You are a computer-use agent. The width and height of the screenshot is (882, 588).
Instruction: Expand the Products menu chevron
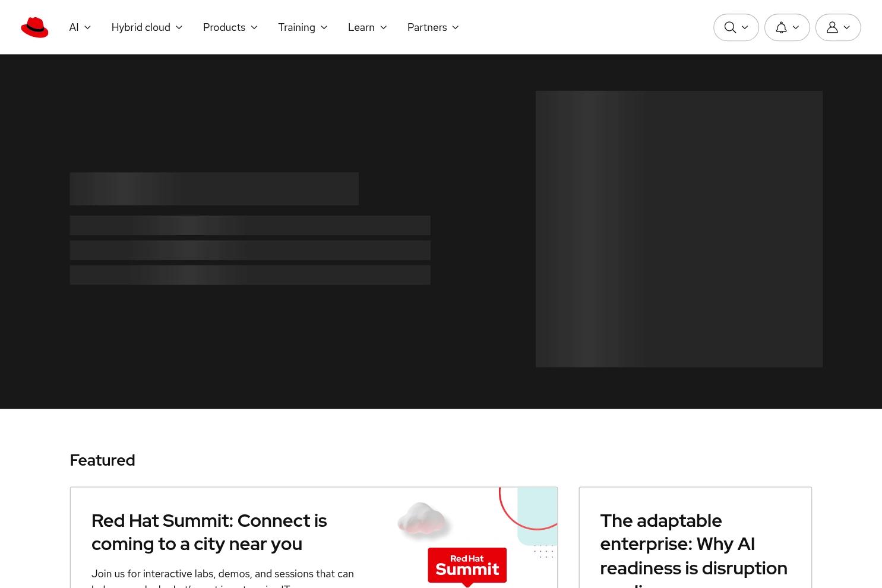click(x=254, y=27)
